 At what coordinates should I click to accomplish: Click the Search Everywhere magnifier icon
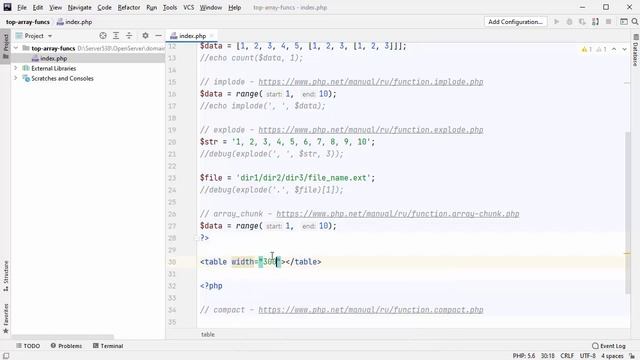tap(635, 22)
